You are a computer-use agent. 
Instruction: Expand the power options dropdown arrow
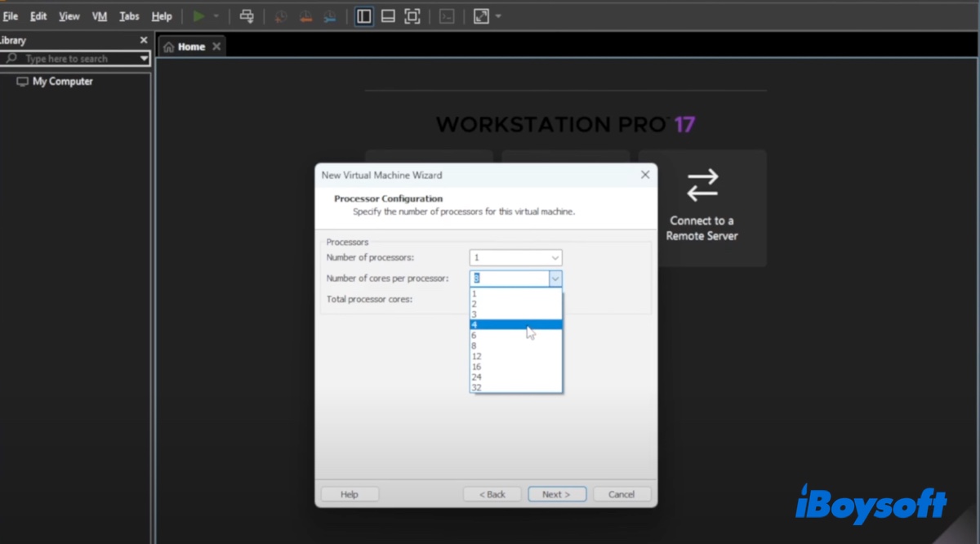point(216,16)
